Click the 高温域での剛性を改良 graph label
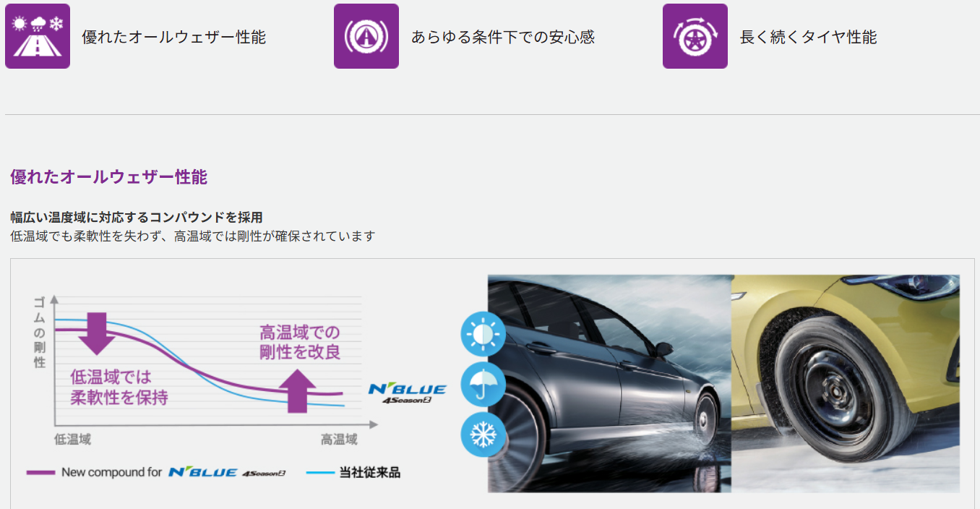980x509 pixels. (x=300, y=342)
